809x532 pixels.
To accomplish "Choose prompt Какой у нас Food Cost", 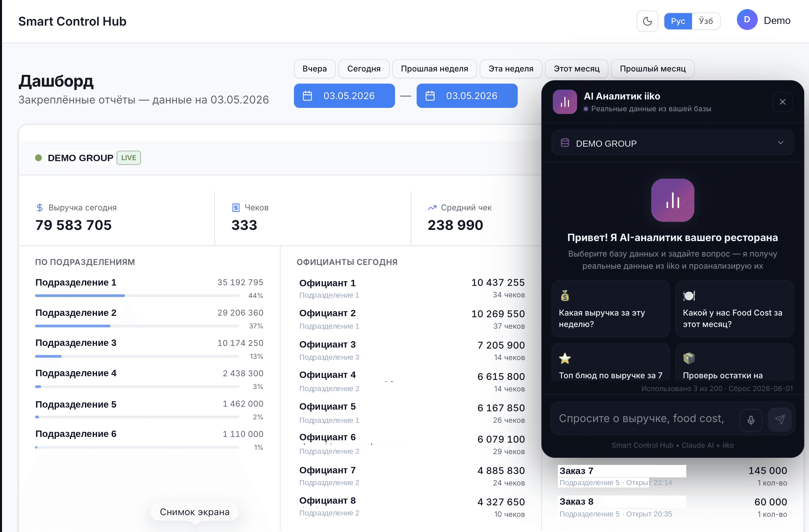I will point(735,309).
